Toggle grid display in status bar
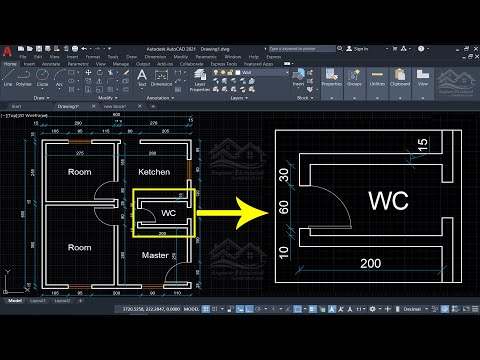The image size is (480, 360). pyautogui.click(x=206, y=309)
